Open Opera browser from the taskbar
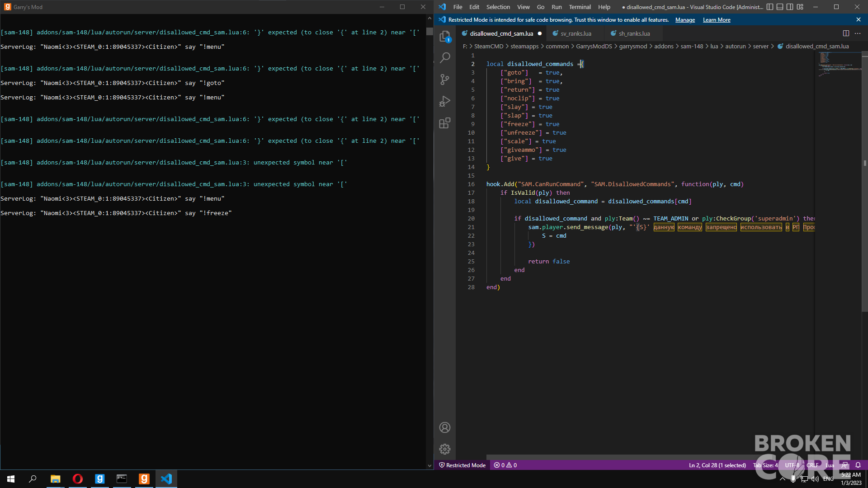The image size is (868, 488). [x=77, y=479]
